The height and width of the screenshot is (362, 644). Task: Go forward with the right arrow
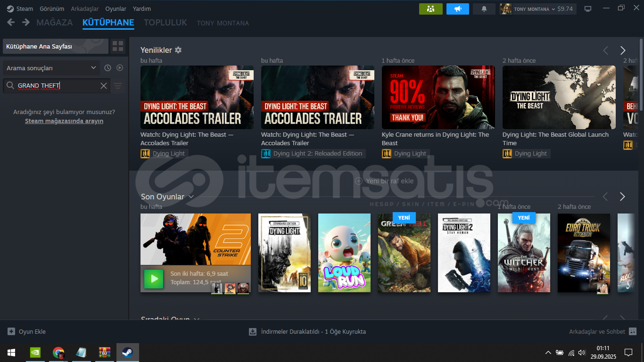(26, 23)
